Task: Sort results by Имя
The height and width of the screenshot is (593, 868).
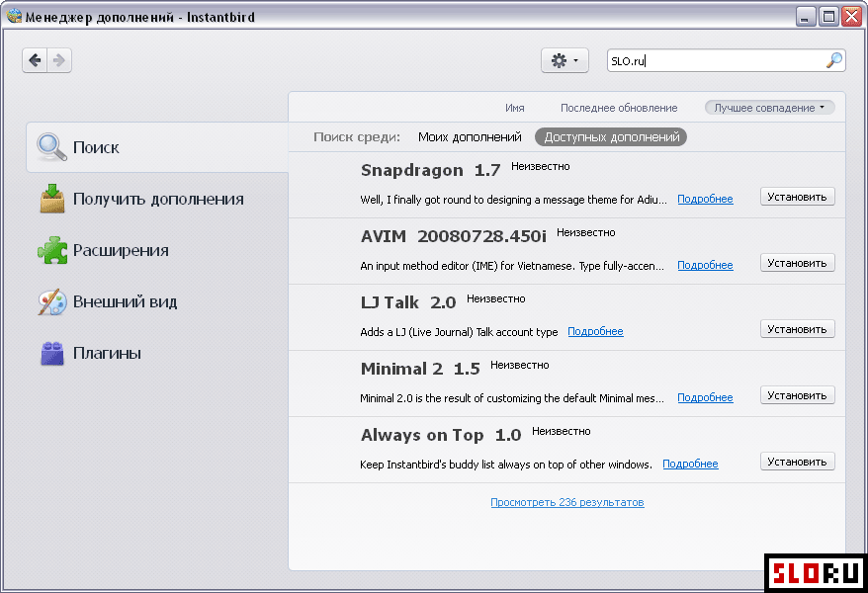Action: click(515, 108)
